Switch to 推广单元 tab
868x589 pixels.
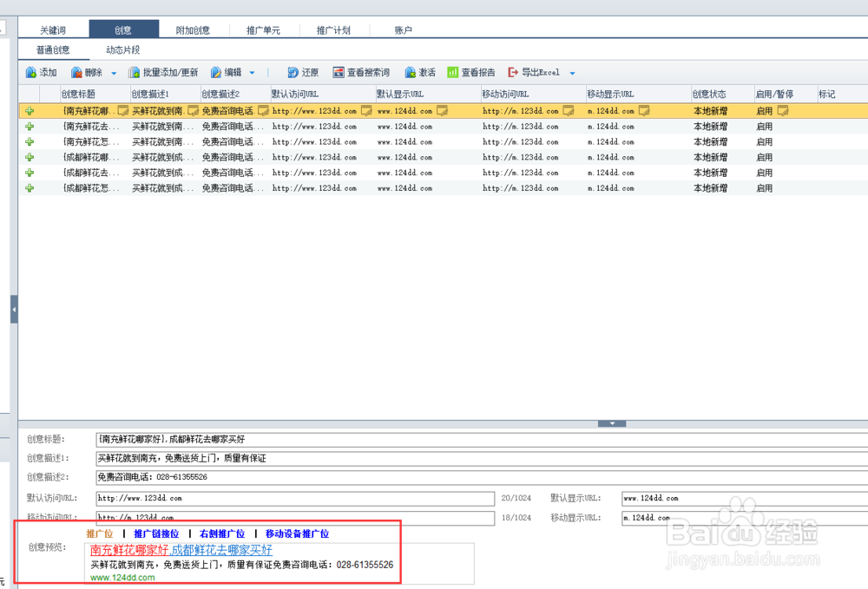(264, 29)
